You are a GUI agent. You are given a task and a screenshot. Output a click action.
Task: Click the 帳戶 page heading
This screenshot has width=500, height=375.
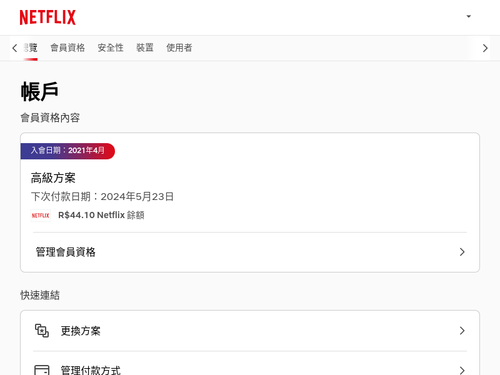tap(40, 92)
